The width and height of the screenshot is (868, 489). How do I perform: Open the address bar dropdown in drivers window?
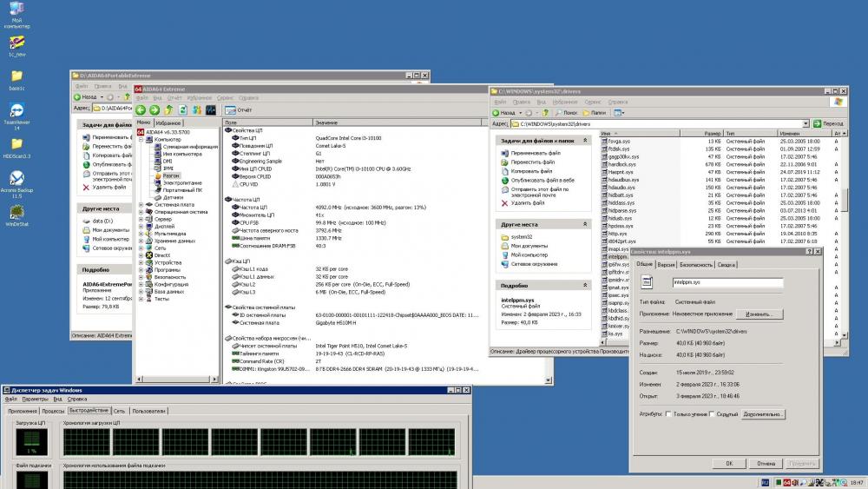[806, 124]
